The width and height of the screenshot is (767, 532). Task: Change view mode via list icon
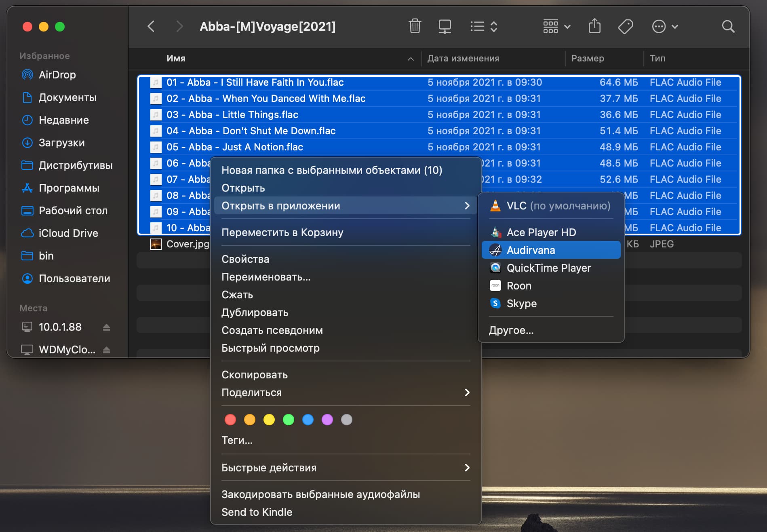pyautogui.click(x=484, y=27)
